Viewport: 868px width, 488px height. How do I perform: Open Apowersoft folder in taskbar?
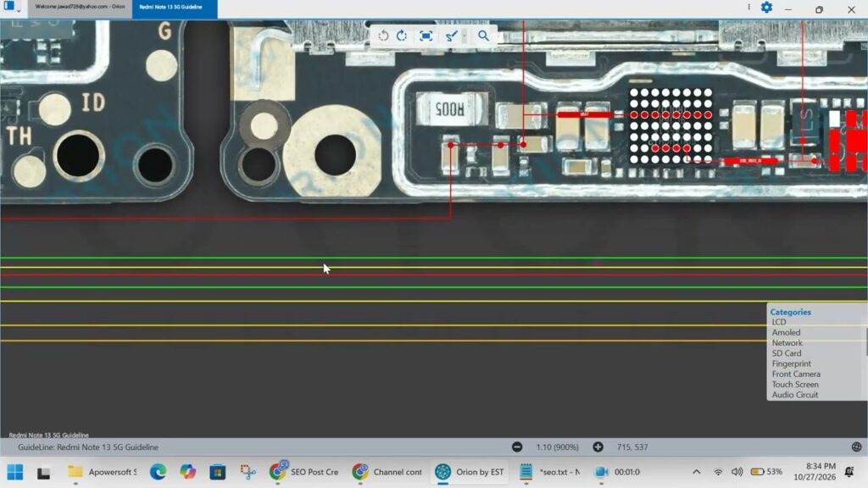(x=102, y=472)
